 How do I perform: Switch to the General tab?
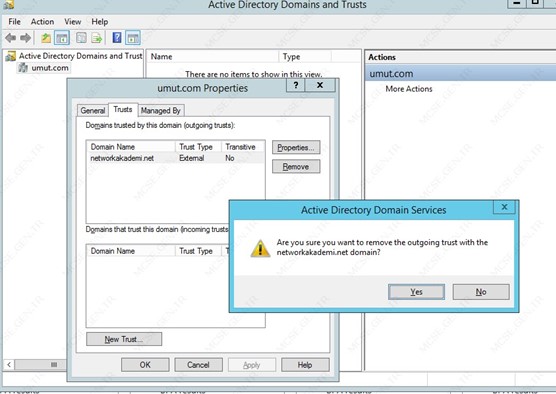[x=93, y=110]
